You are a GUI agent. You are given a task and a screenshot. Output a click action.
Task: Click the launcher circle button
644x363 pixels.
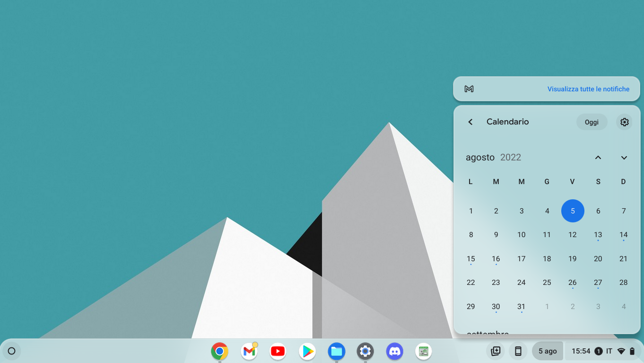pyautogui.click(x=12, y=351)
